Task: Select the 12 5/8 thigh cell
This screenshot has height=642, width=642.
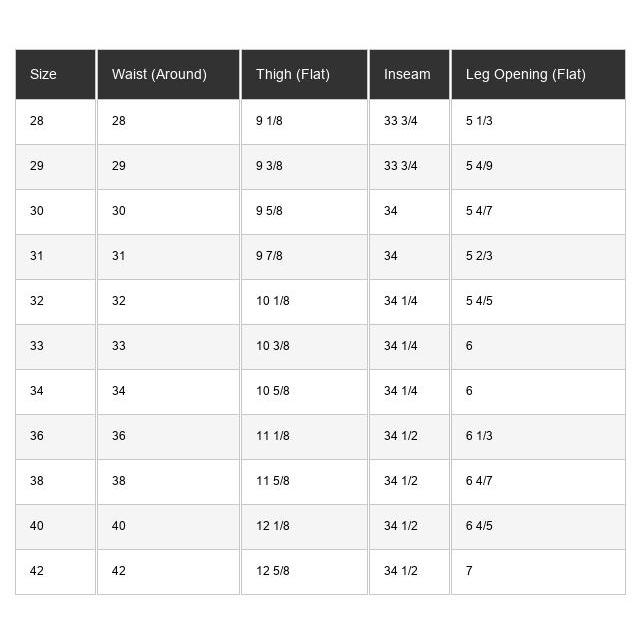Action: pos(273,571)
